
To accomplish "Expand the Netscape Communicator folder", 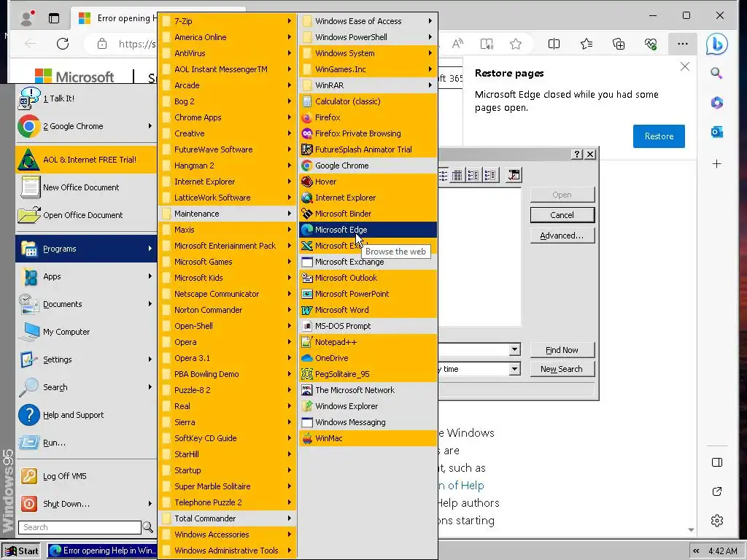I will [228, 294].
